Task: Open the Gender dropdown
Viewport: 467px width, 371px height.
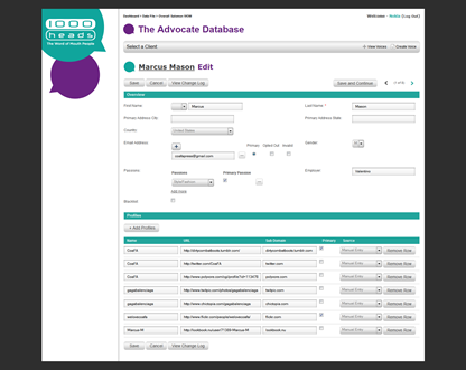Action: pyautogui.click(x=358, y=144)
